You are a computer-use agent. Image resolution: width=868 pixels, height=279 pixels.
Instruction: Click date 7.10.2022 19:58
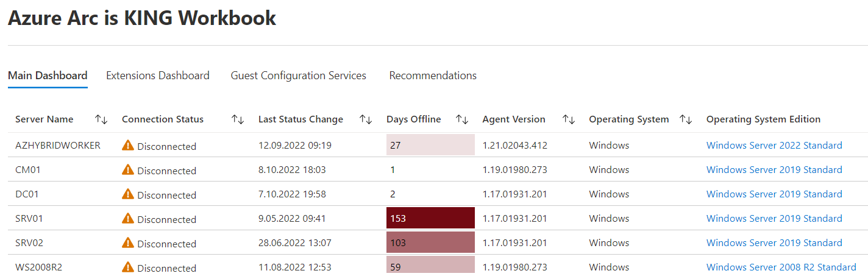pos(292,194)
